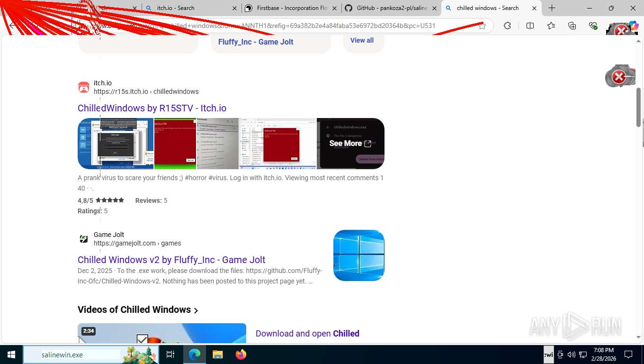Close the chilled windows - Search tab
Screen dimensions: 644x364
(x=534, y=8)
